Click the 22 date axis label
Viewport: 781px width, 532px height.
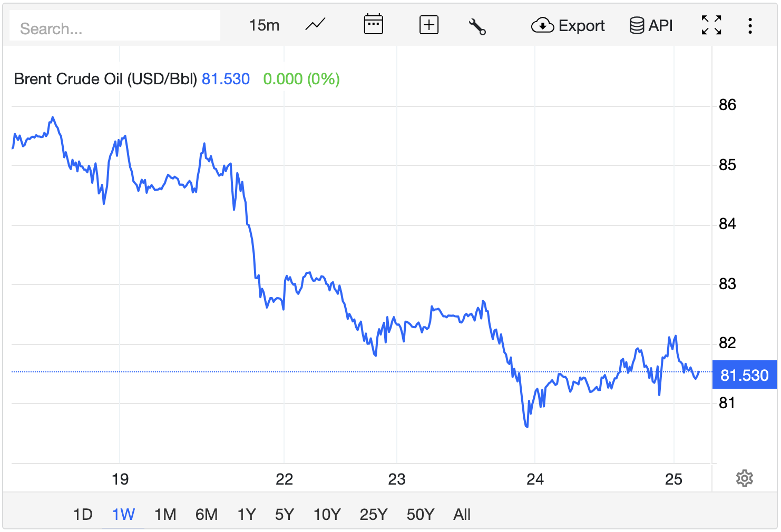point(284,479)
